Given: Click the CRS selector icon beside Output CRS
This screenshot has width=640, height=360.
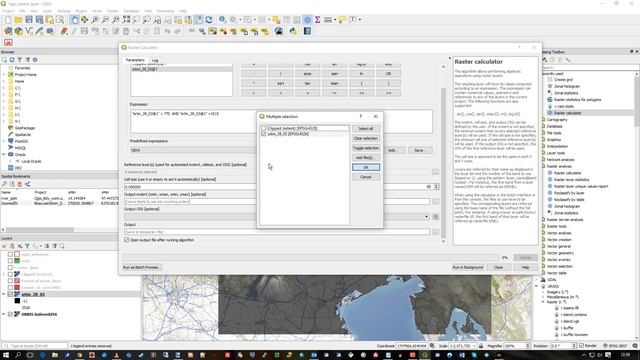Looking at the screenshot, I should point(436,217).
